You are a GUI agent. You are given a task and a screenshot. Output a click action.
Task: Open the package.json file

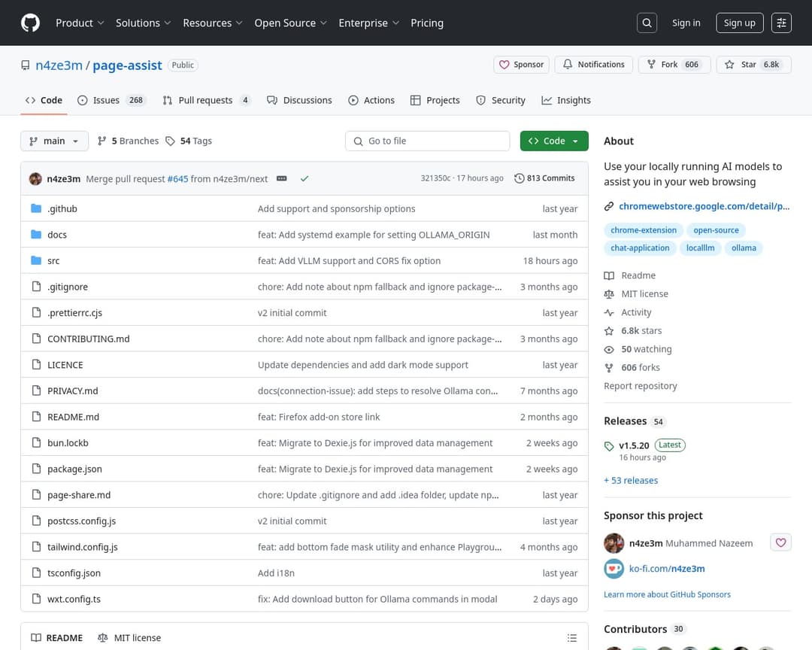pos(74,469)
